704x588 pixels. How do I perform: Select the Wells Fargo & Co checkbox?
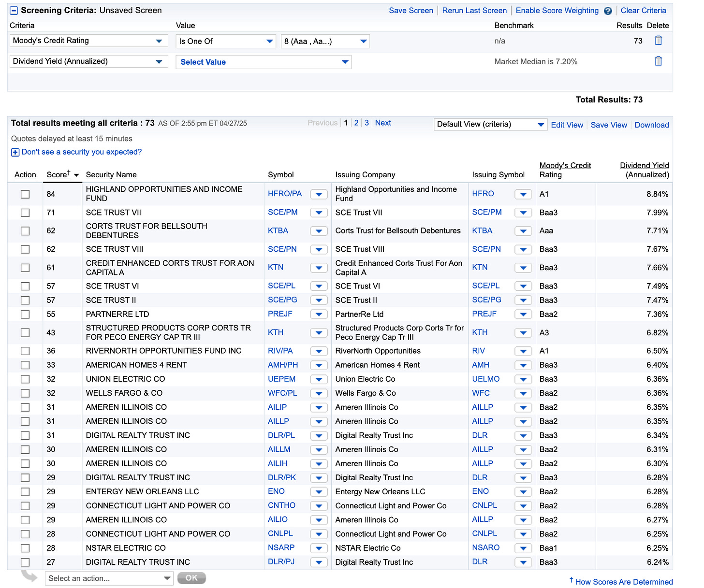pyautogui.click(x=25, y=393)
